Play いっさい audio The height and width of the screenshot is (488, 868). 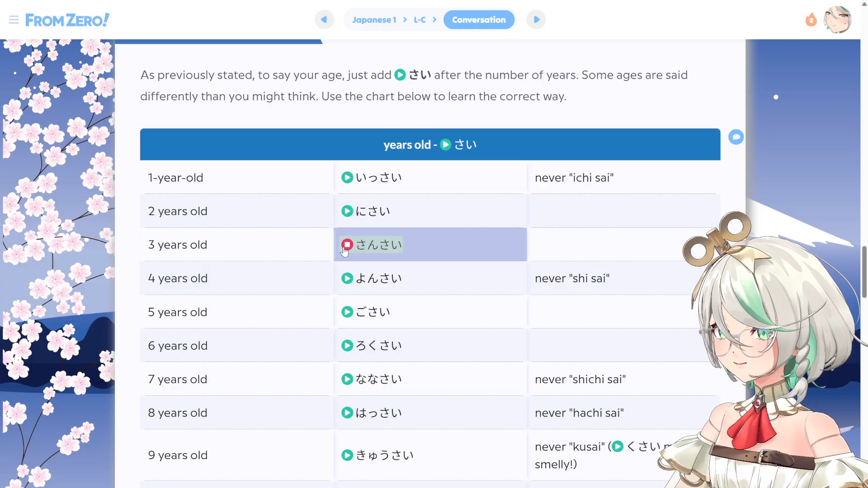pyautogui.click(x=347, y=178)
